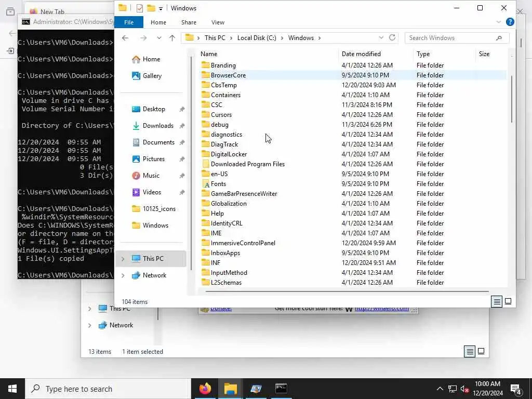Viewport: 532px width, 399px height.
Task: Go back with the Back arrow
Action: tap(125, 38)
